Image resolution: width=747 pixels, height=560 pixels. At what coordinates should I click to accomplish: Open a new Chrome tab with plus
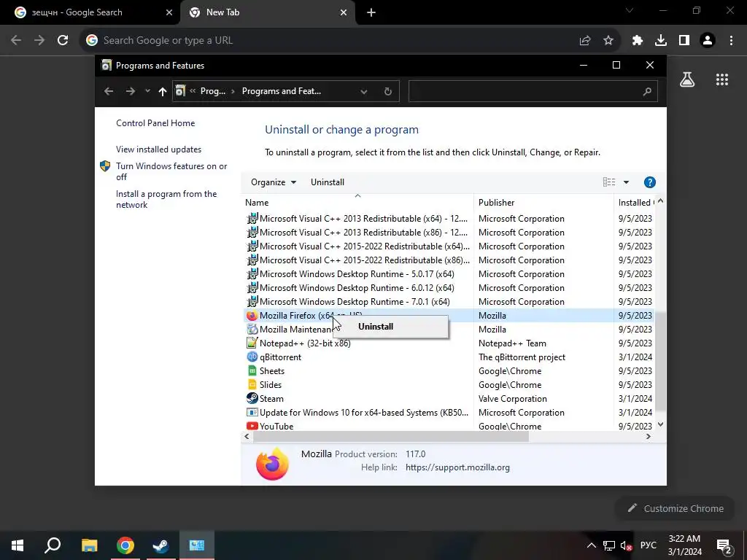point(371,13)
